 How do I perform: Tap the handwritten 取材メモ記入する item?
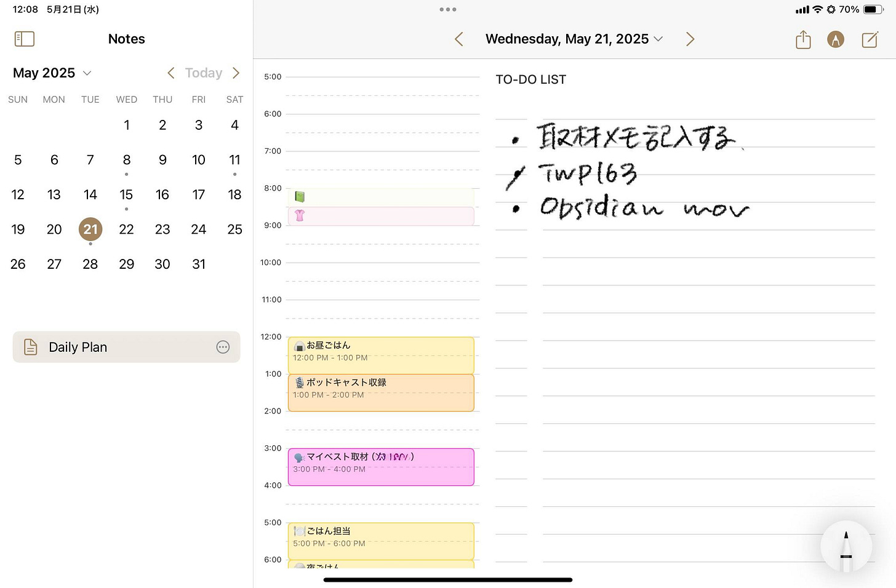click(x=636, y=137)
